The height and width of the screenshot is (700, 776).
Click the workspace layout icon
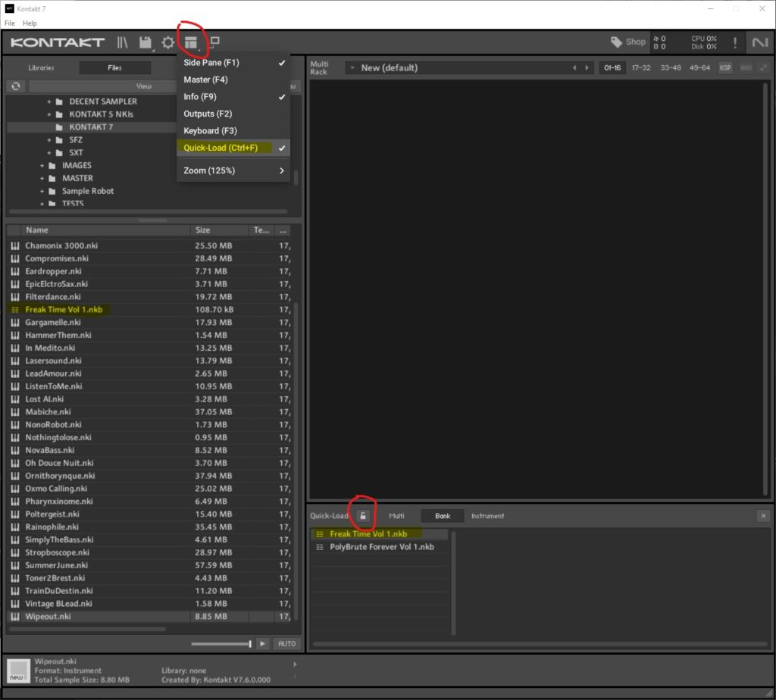191,42
